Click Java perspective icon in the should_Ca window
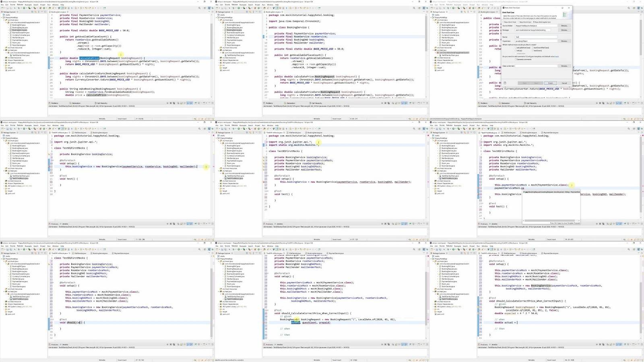This screenshot has width=644, height=362. coord(210,249)
